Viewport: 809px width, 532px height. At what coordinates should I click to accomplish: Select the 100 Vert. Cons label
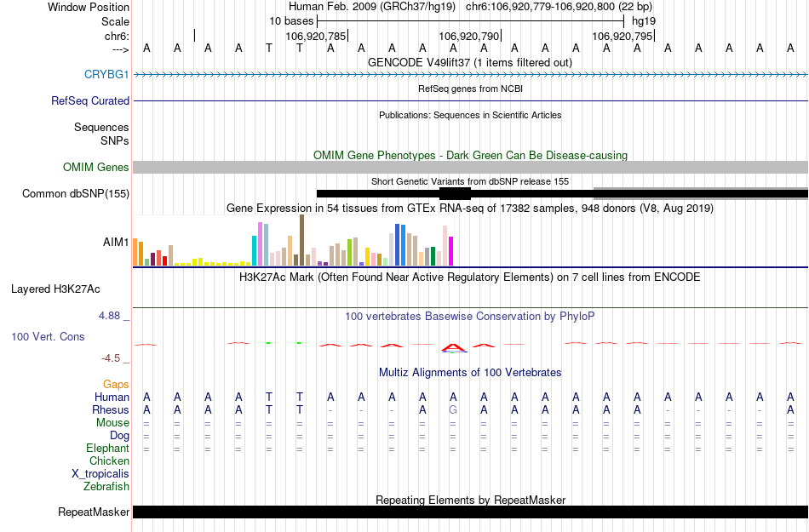tap(48, 336)
